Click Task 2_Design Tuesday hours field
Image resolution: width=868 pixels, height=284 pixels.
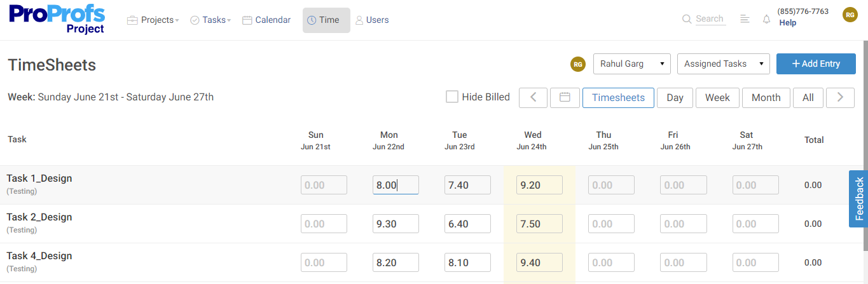467,224
